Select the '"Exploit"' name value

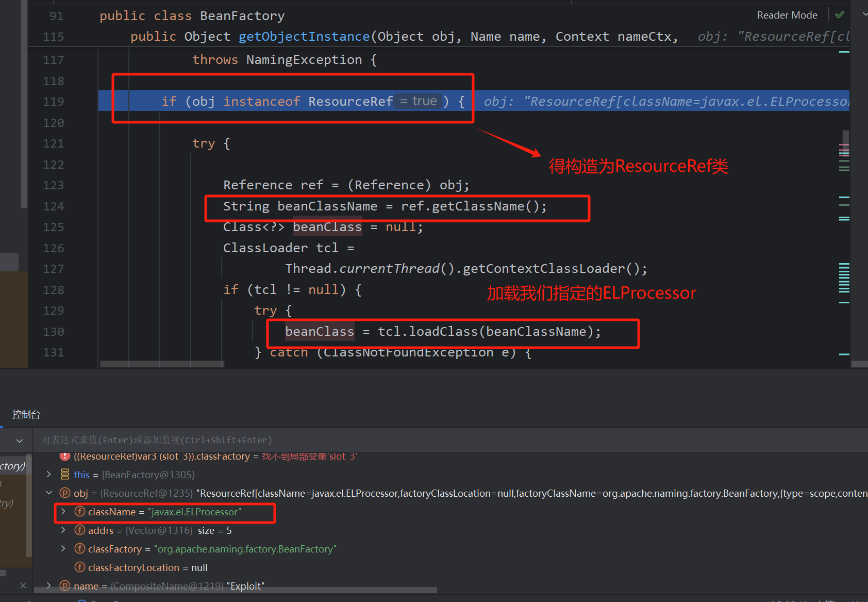pos(245,586)
